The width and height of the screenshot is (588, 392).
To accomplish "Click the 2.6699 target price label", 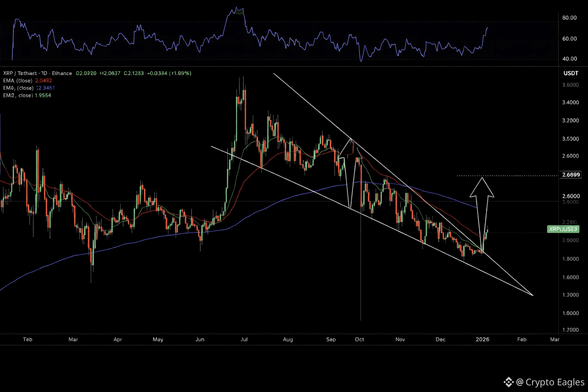I will pos(570,175).
